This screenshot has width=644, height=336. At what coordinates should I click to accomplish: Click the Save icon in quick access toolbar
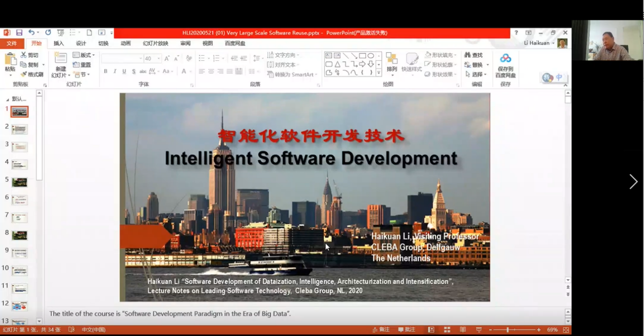[19, 32]
